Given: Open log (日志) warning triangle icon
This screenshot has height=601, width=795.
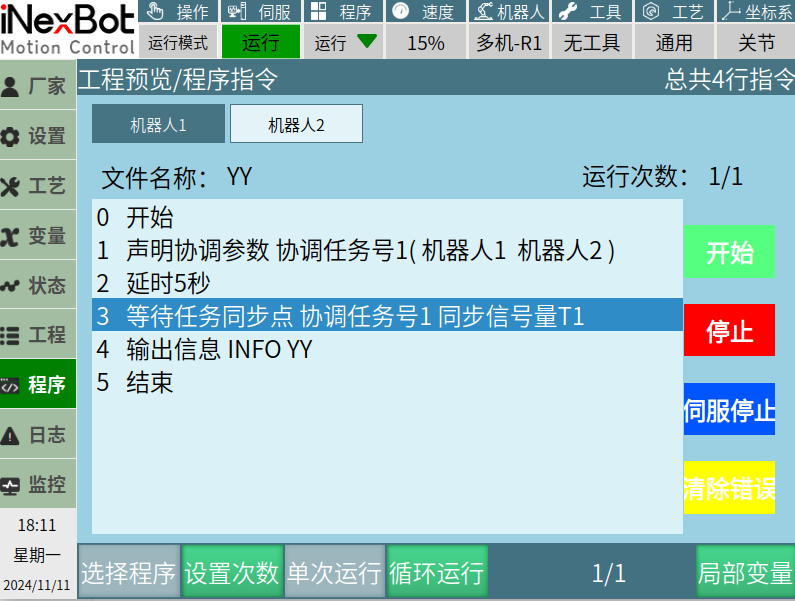Looking at the screenshot, I should [11, 435].
